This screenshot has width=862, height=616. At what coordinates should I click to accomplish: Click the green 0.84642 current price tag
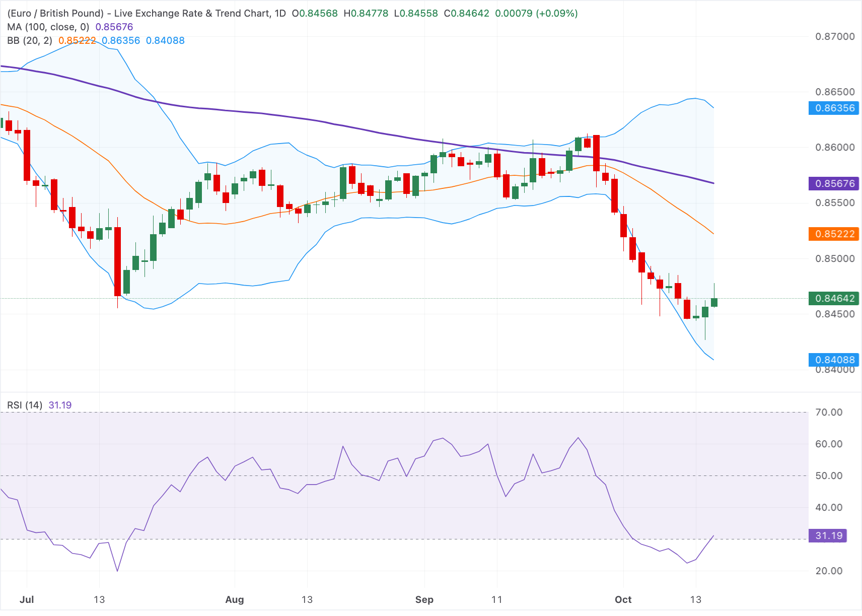click(833, 298)
